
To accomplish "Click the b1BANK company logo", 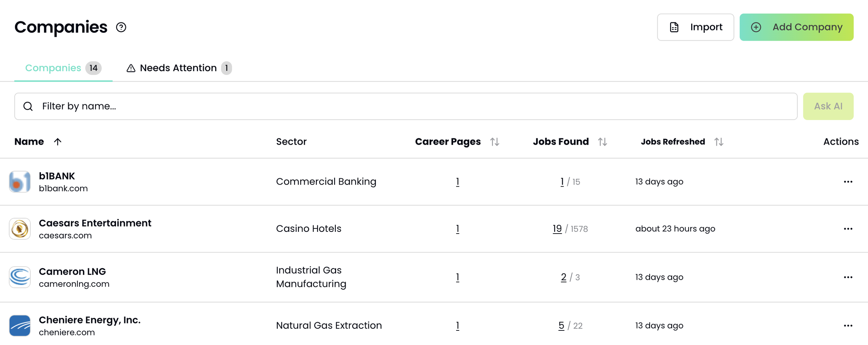I will 20,182.
